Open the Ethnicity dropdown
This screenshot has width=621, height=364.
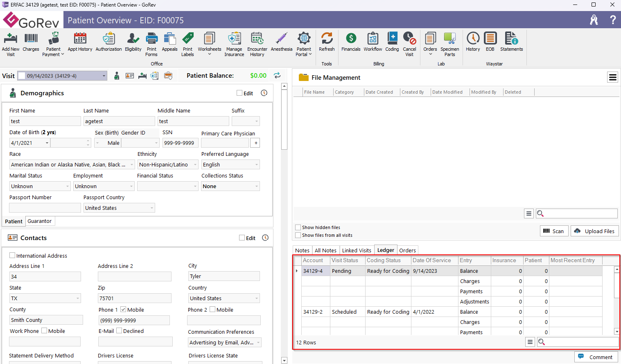tap(195, 164)
